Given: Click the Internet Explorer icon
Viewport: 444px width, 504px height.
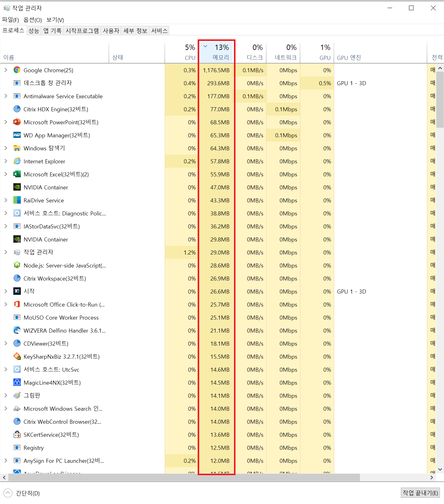Looking at the screenshot, I should coord(17,161).
